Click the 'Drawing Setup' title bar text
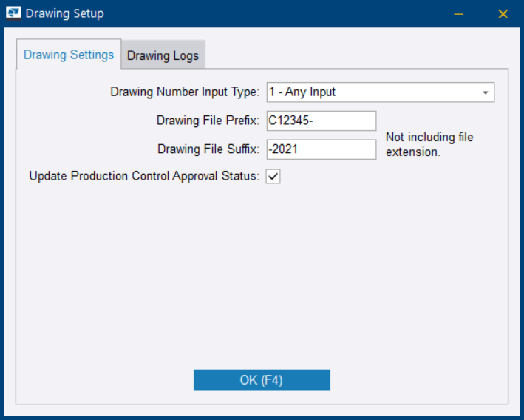This screenshot has width=524, height=420. pos(65,13)
